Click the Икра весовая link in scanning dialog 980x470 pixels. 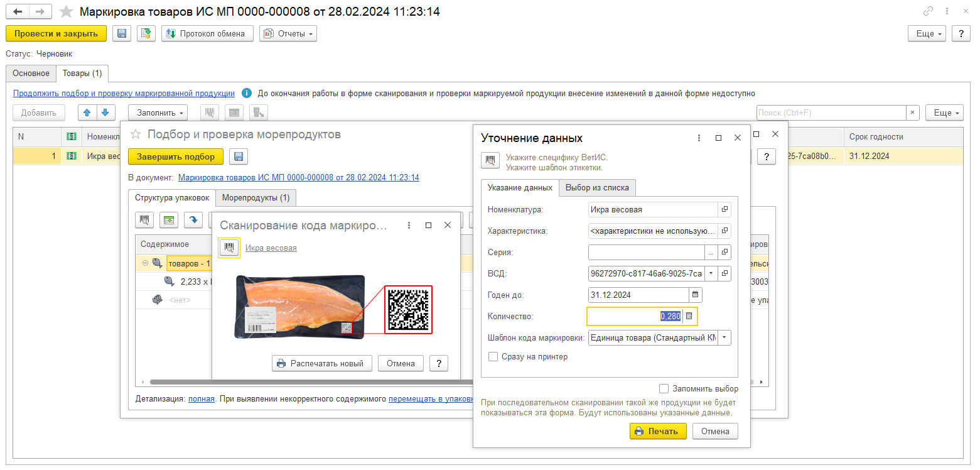click(271, 248)
